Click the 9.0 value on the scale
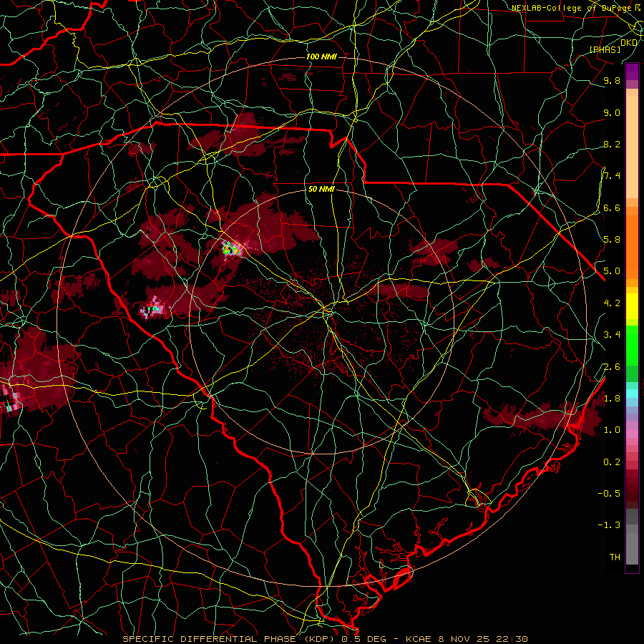644x644 pixels. (x=612, y=113)
